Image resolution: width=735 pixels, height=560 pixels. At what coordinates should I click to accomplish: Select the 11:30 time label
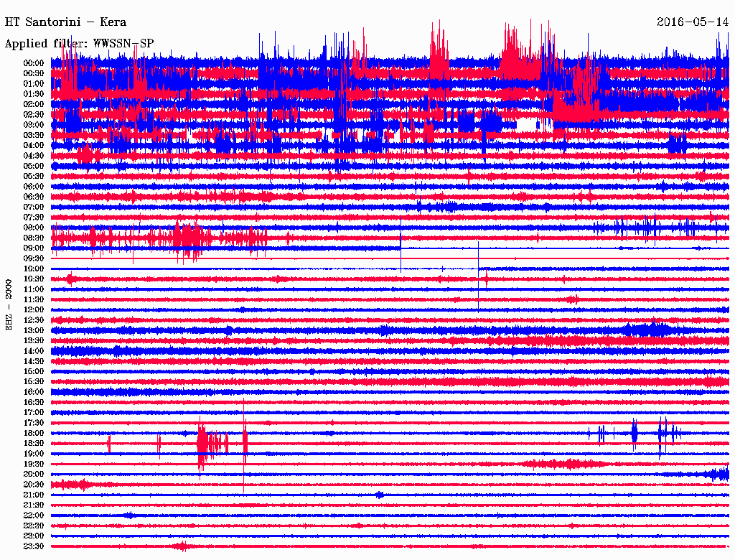click(x=34, y=299)
